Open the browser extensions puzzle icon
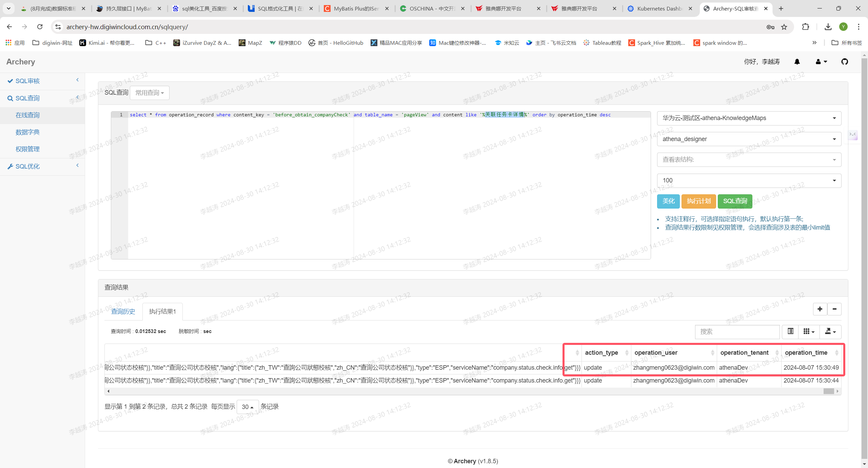The height and width of the screenshot is (468, 868). tap(806, 27)
